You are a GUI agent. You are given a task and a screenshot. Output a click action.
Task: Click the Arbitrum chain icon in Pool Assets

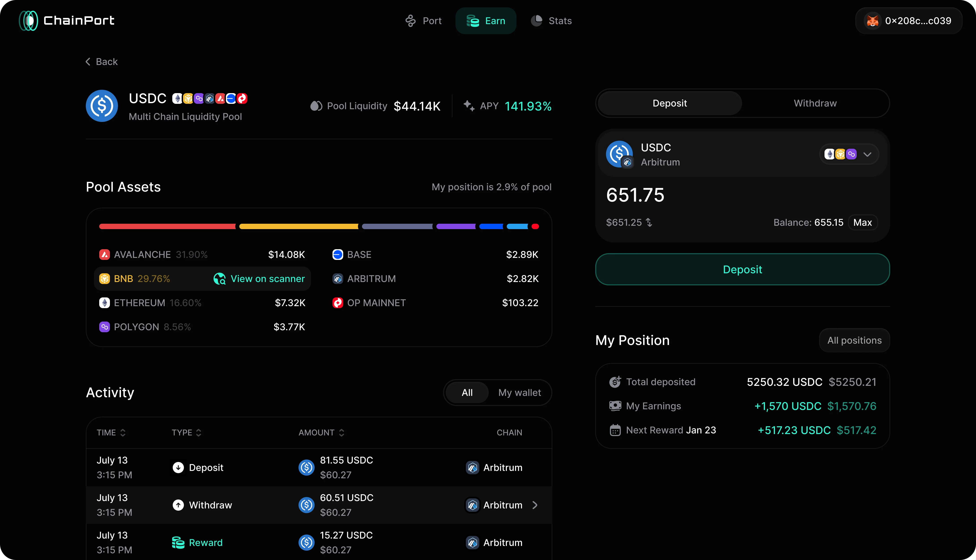coord(338,279)
